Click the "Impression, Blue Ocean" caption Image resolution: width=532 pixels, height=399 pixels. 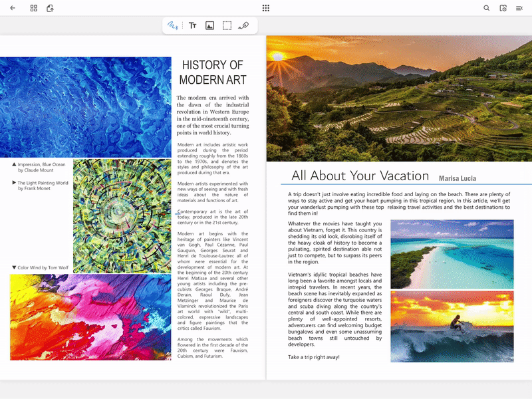(39, 168)
